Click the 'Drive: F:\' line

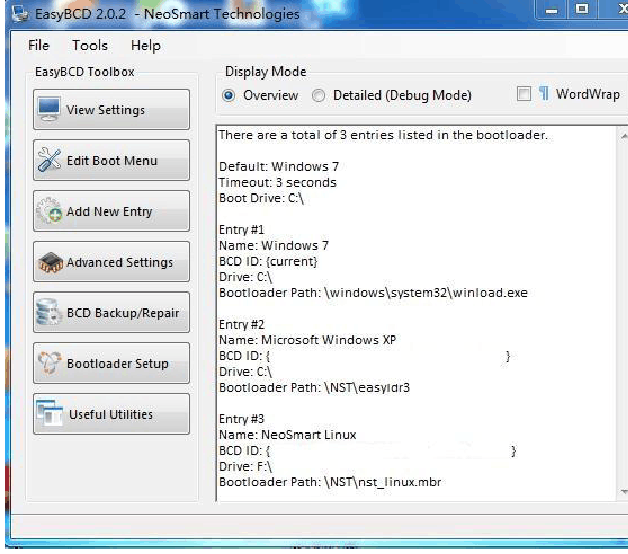pos(246,466)
